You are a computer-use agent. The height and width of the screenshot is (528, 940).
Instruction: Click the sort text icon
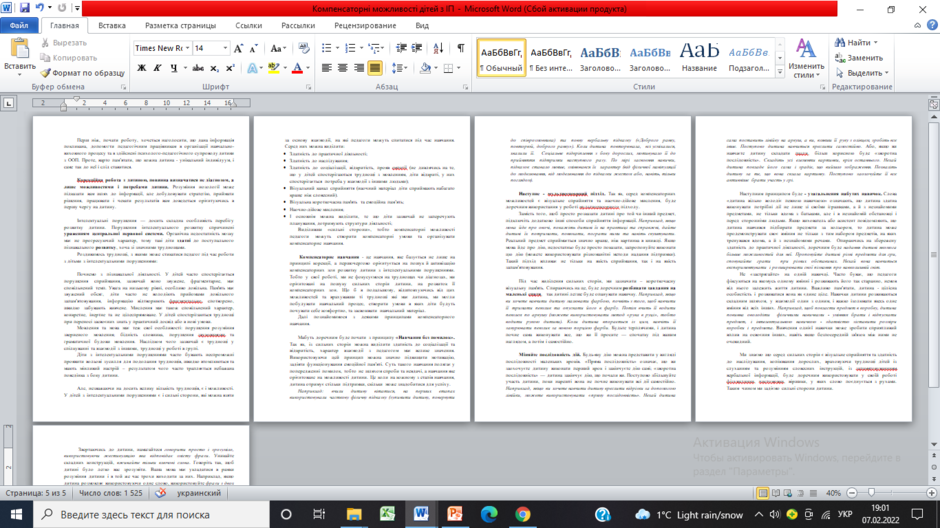438,48
